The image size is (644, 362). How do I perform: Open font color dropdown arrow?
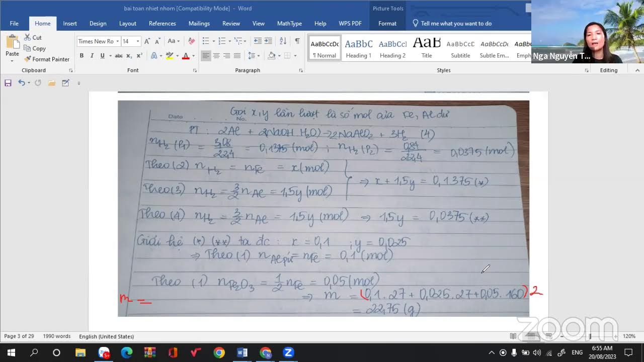tap(194, 56)
